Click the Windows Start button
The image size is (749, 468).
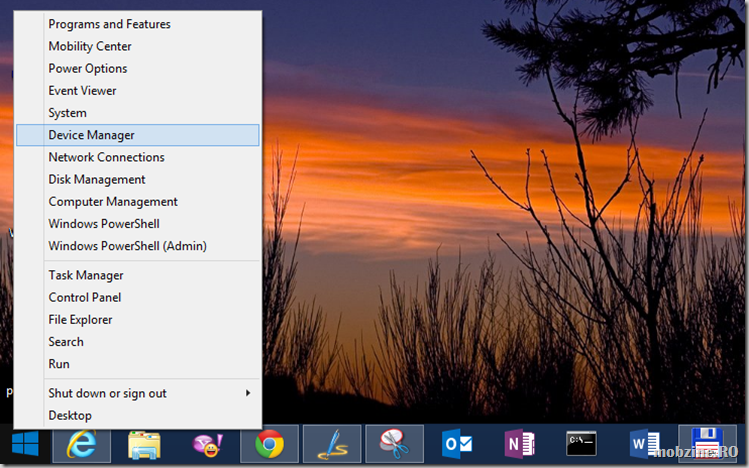click(25, 443)
